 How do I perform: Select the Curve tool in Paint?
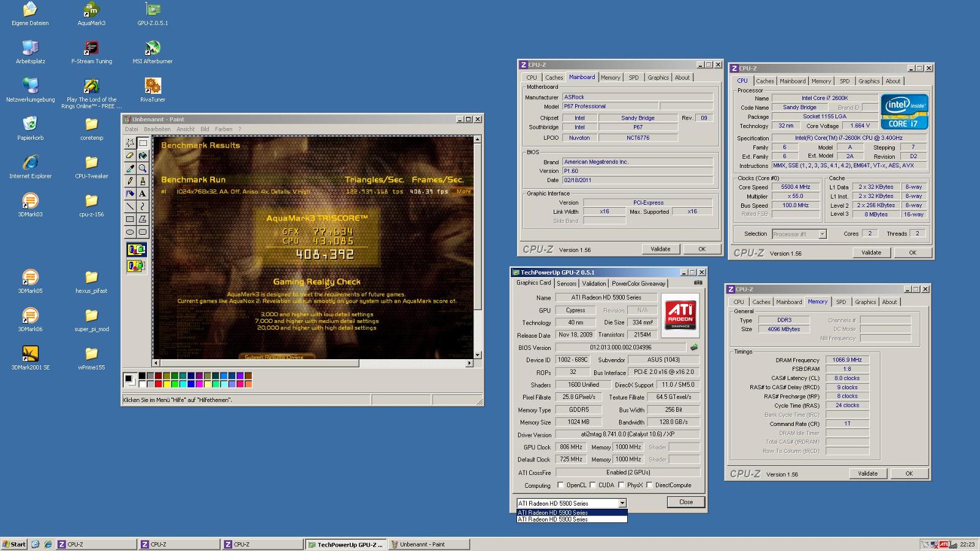(x=143, y=207)
